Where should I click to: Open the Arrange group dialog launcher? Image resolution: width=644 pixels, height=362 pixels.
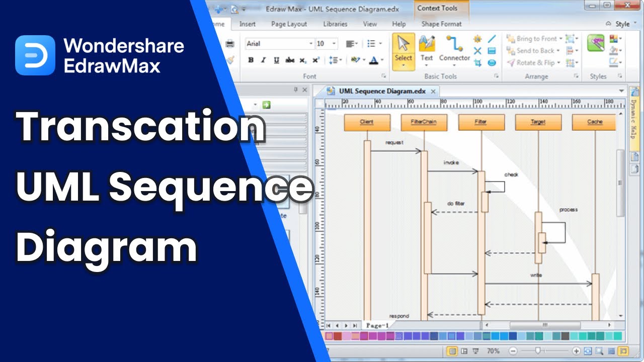(x=577, y=76)
